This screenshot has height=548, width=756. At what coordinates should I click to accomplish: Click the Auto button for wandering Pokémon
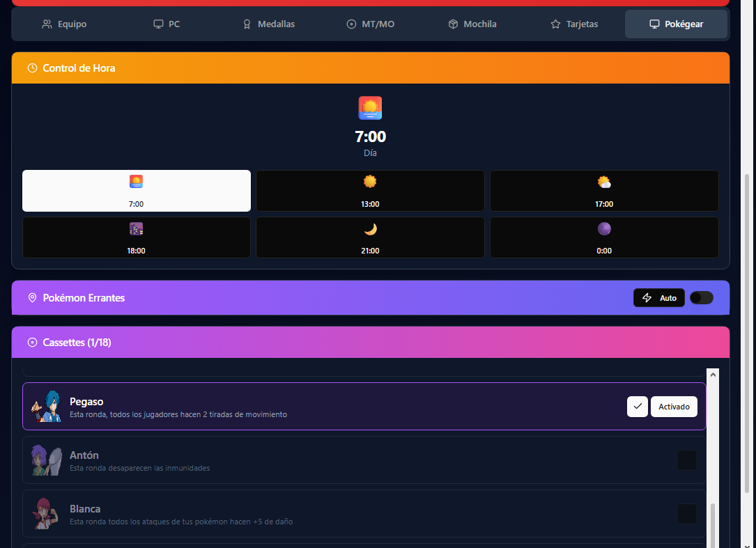point(658,298)
